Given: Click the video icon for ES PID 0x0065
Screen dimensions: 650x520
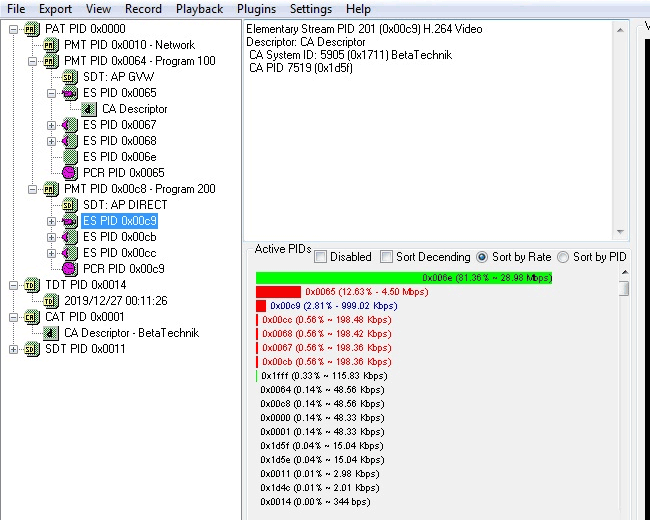Looking at the screenshot, I should click(70, 93).
